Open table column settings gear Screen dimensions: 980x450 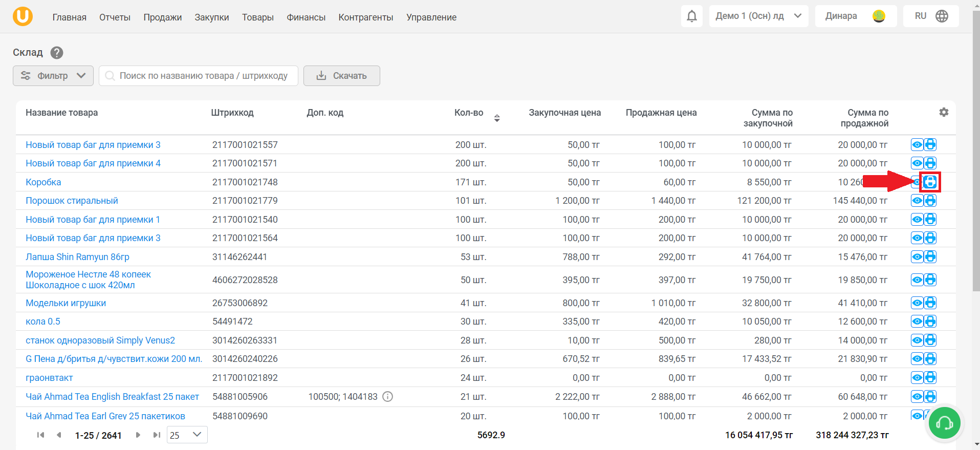pos(944,112)
